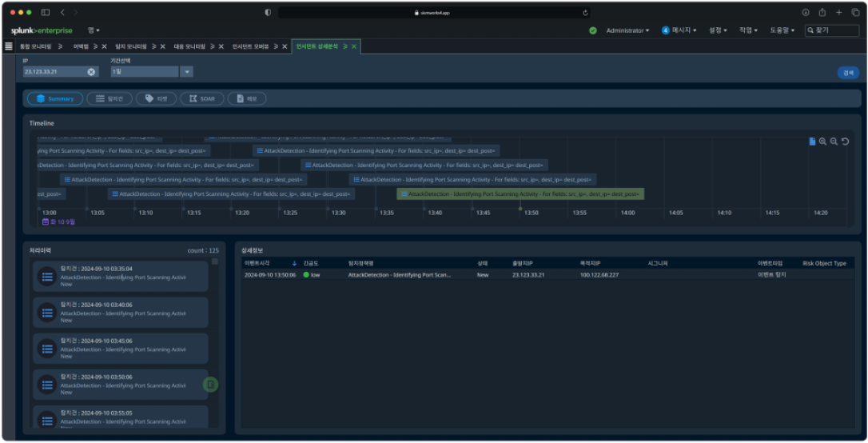Click the blue 검색 button
The width and height of the screenshot is (868, 443).
click(848, 73)
